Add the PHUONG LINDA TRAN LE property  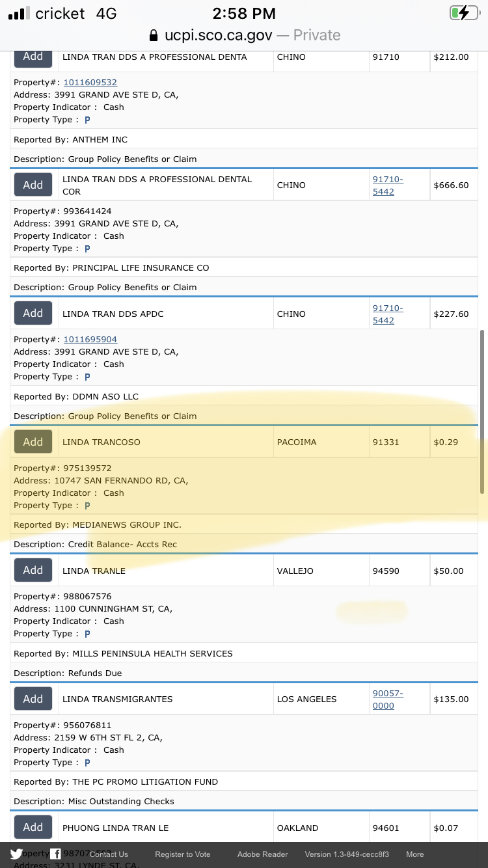tap(33, 827)
